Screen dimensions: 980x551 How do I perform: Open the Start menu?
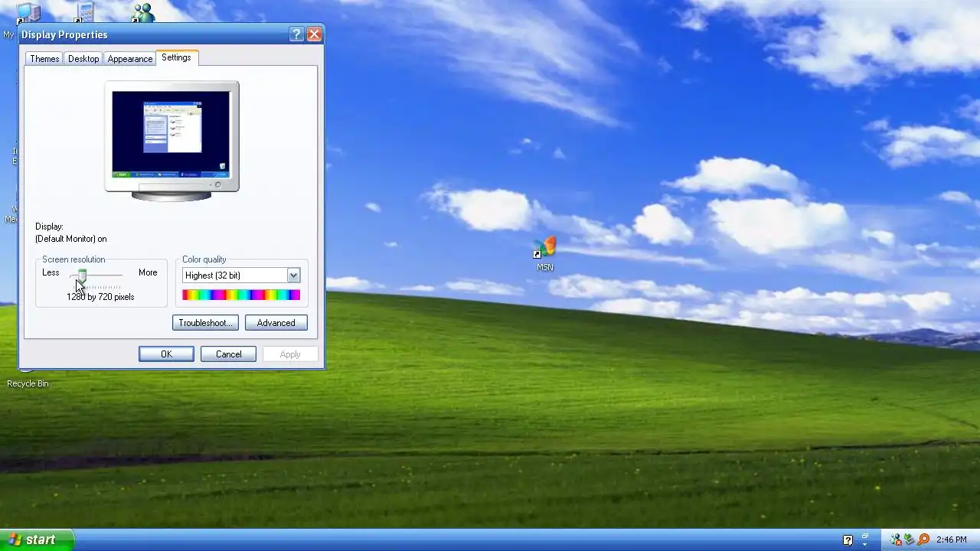[37, 540]
